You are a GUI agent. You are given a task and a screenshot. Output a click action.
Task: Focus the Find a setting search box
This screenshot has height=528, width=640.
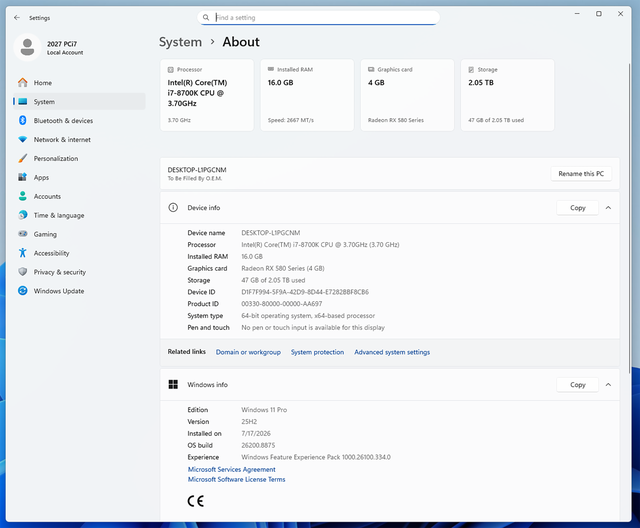(318, 18)
